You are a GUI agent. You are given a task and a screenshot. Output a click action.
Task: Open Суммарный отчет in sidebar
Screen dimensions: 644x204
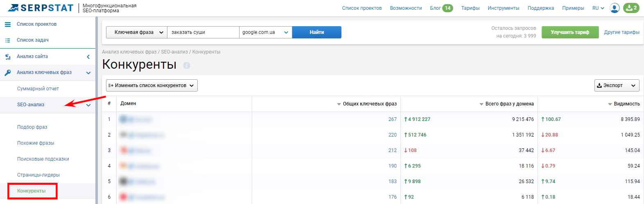[x=38, y=89]
